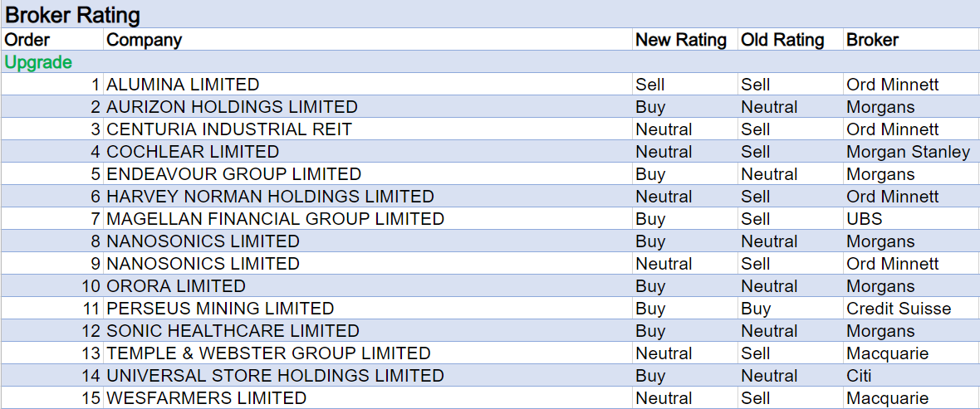Image resolution: width=980 pixels, height=409 pixels.
Task: Click the Broker Rating title cell
Action: click(73, 15)
